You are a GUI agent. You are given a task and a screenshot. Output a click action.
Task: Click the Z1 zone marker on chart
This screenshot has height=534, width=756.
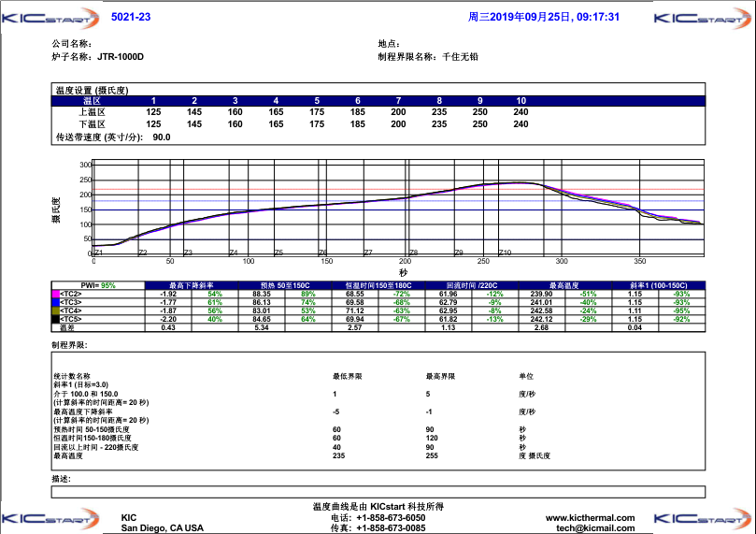[x=99, y=253]
